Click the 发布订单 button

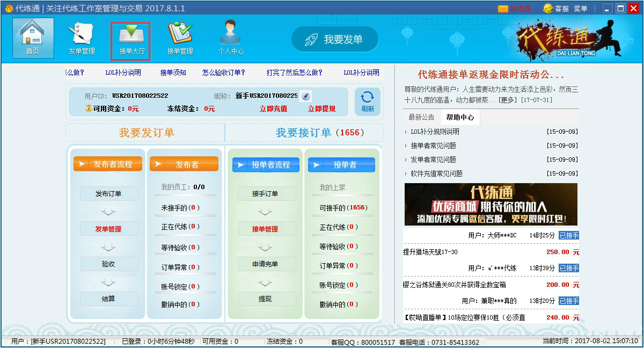tap(109, 193)
